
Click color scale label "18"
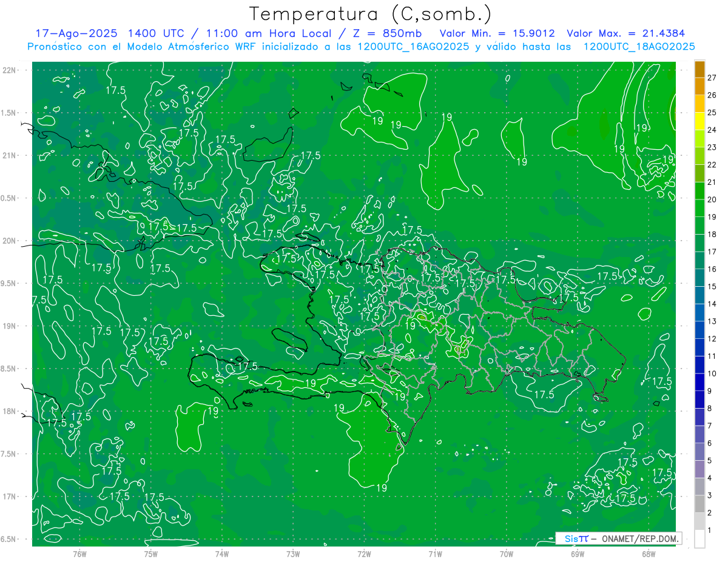712,234
